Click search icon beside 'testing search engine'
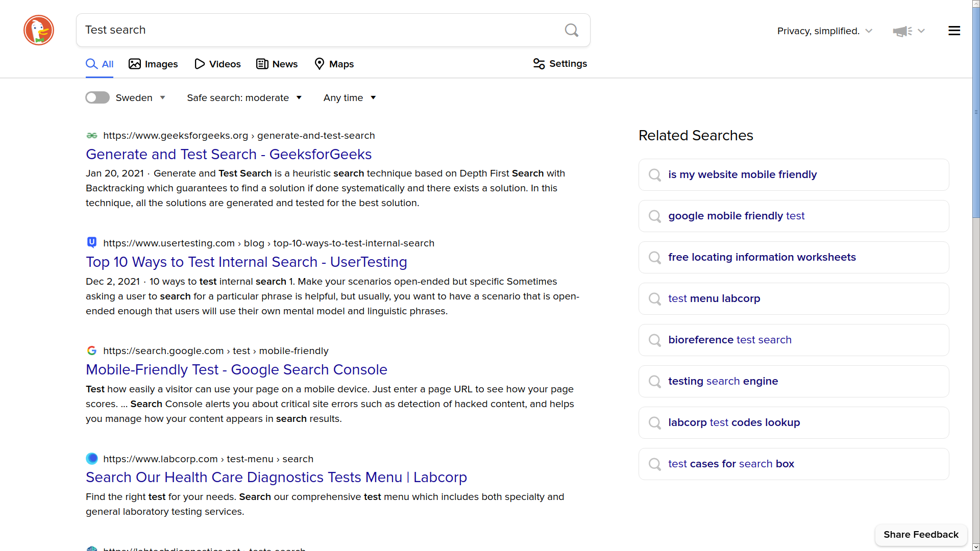Image resolution: width=980 pixels, height=551 pixels. [x=655, y=382]
